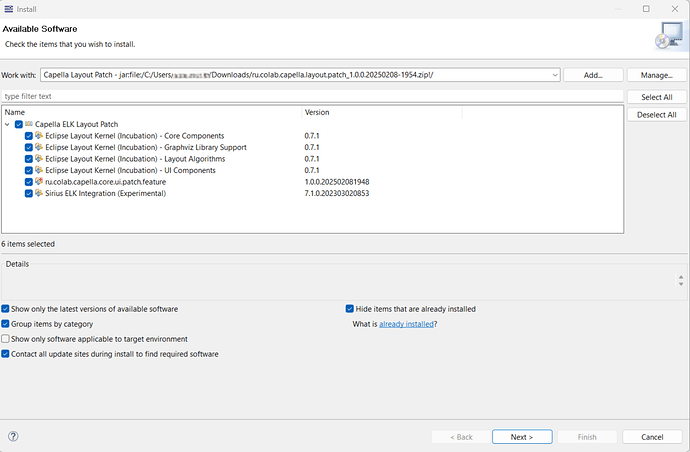Click the Graphviz Library Support feature icon
690x452 pixels.
39,147
